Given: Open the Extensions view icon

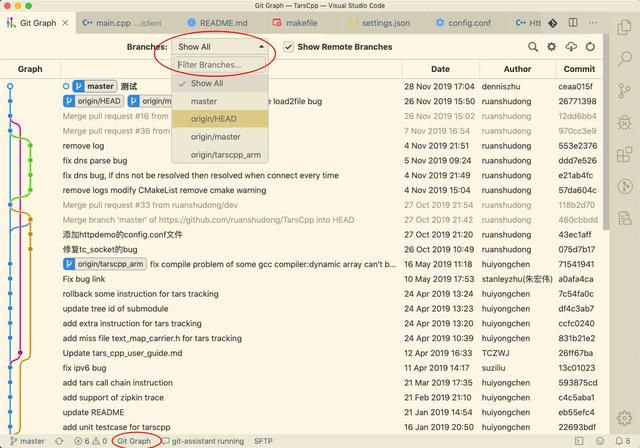Looking at the screenshot, I should click(624, 155).
